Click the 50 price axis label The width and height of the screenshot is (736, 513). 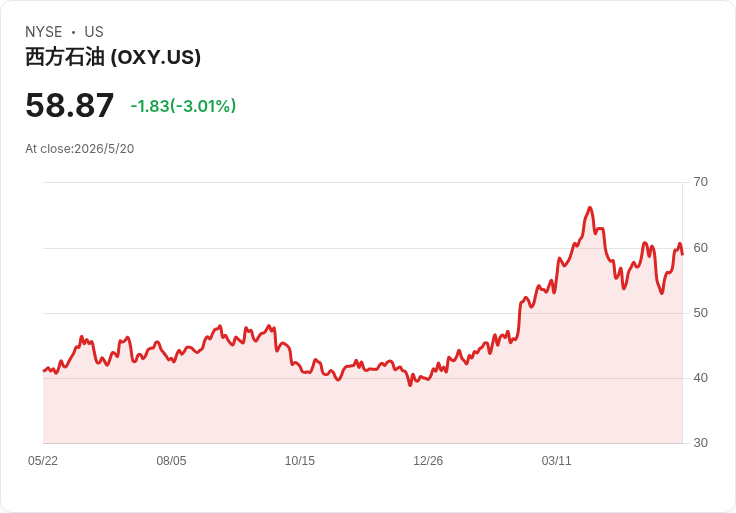[700, 313]
